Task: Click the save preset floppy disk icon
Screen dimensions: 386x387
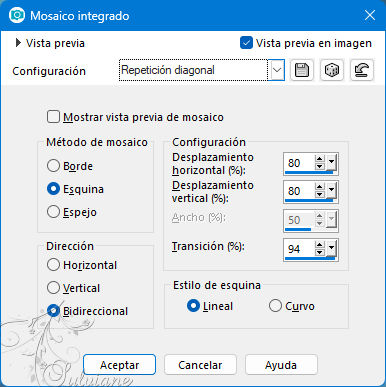Action: tap(302, 70)
